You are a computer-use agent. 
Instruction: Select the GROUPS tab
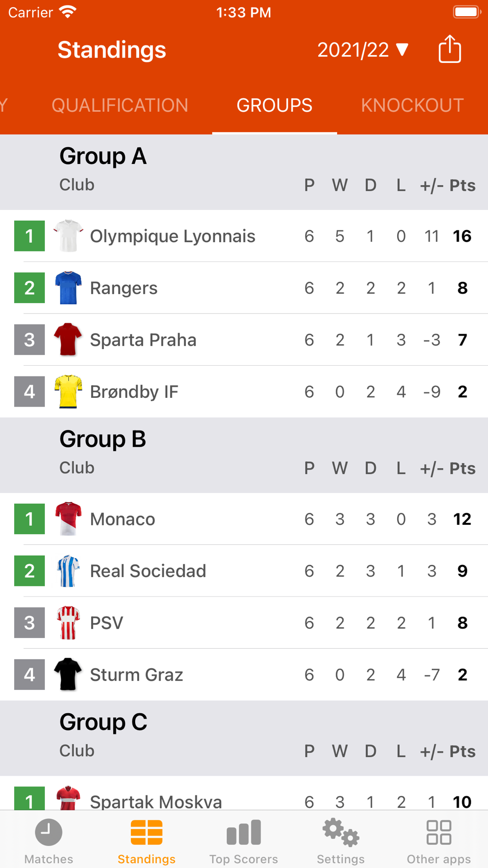tap(274, 105)
